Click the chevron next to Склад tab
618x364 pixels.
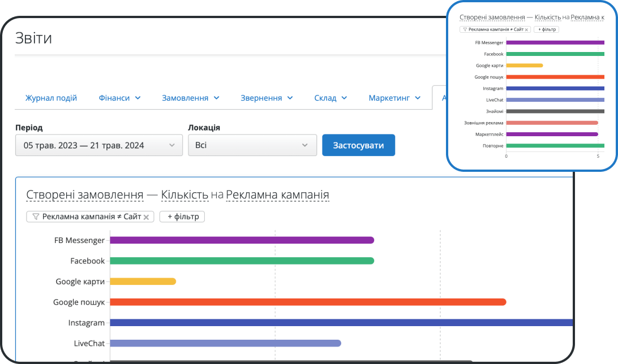click(x=344, y=98)
